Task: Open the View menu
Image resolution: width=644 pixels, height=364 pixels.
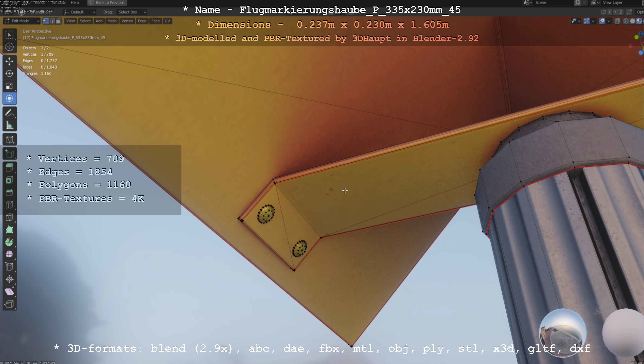Action: [70, 21]
